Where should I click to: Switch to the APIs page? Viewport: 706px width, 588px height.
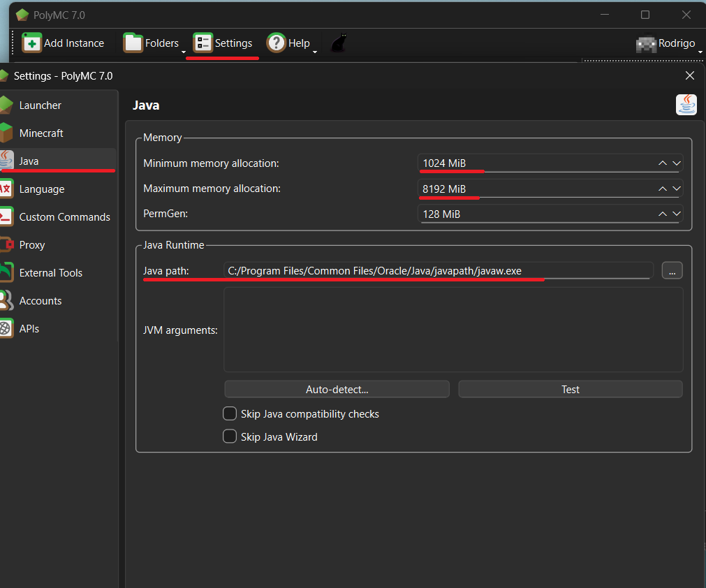point(29,329)
